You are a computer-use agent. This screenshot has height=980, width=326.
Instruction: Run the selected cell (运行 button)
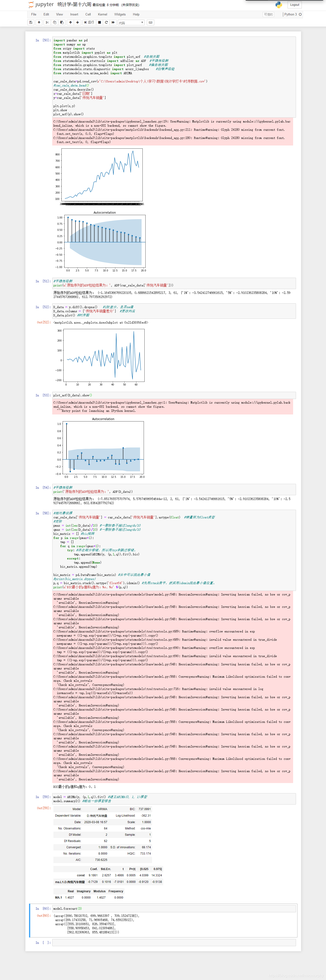[89, 22]
